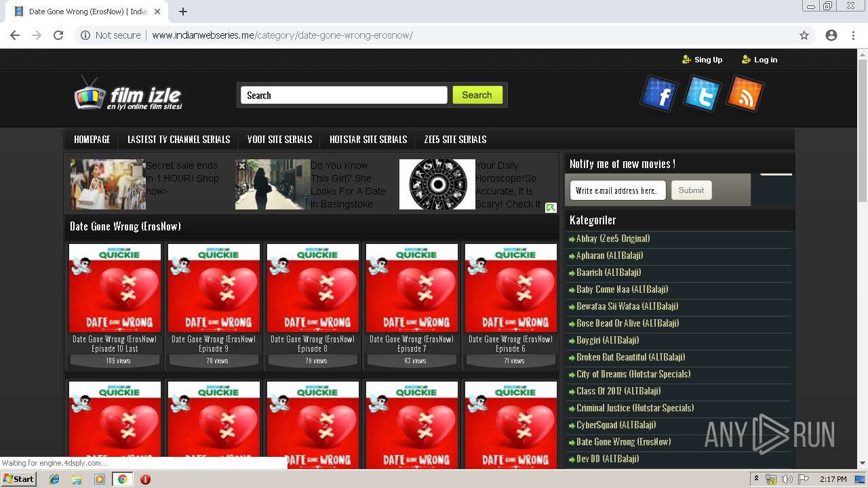Click the volume icon in the tray

pos(787,479)
